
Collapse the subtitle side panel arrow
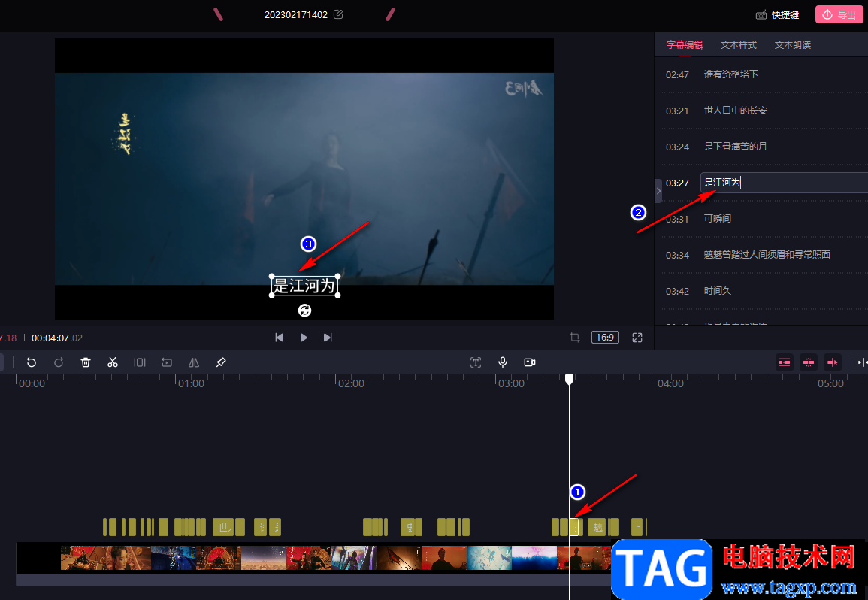click(658, 190)
